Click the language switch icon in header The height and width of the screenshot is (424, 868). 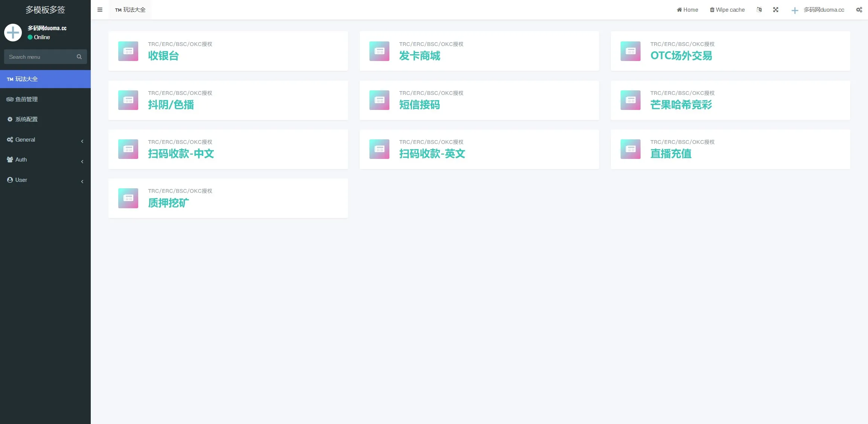point(759,10)
